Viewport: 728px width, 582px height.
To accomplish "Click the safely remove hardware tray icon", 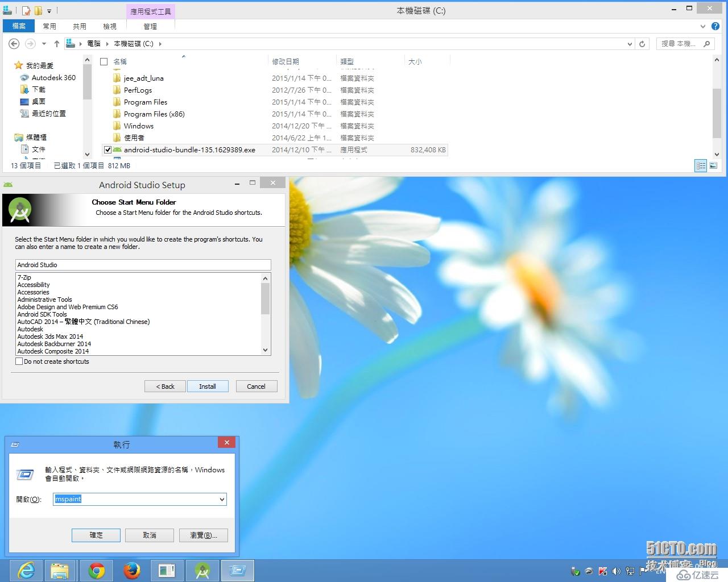I will pos(575,571).
